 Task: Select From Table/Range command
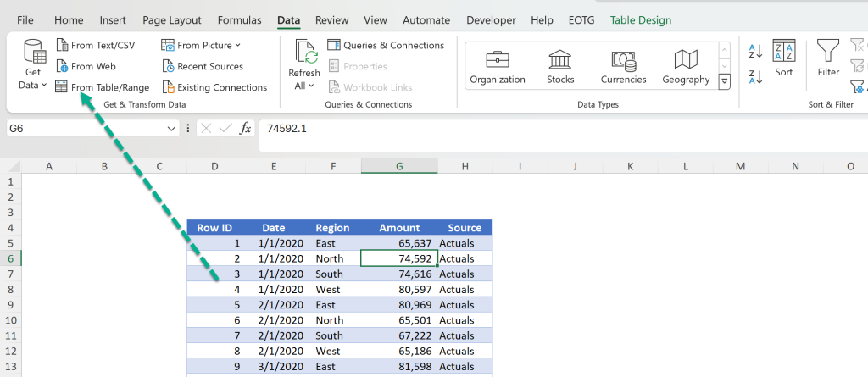[x=103, y=87]
